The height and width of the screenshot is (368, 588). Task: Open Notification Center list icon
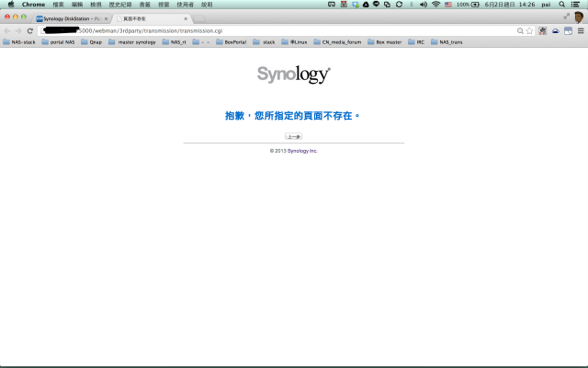coord(575,4)
